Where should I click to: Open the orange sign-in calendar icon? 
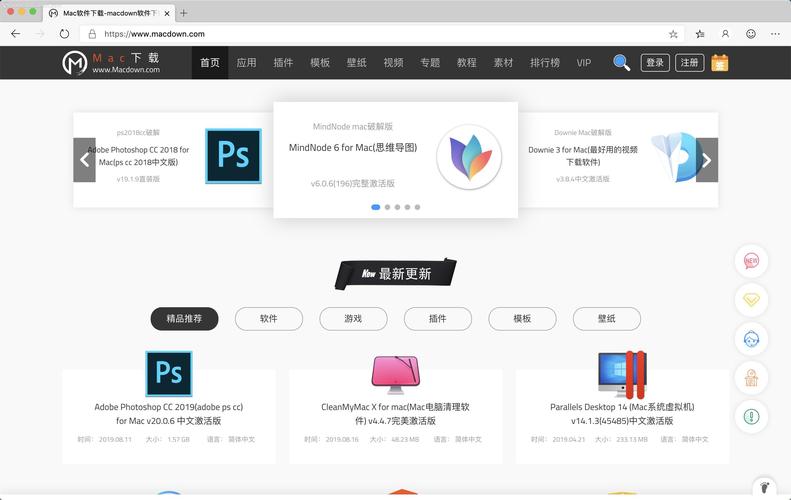[720, 63]
